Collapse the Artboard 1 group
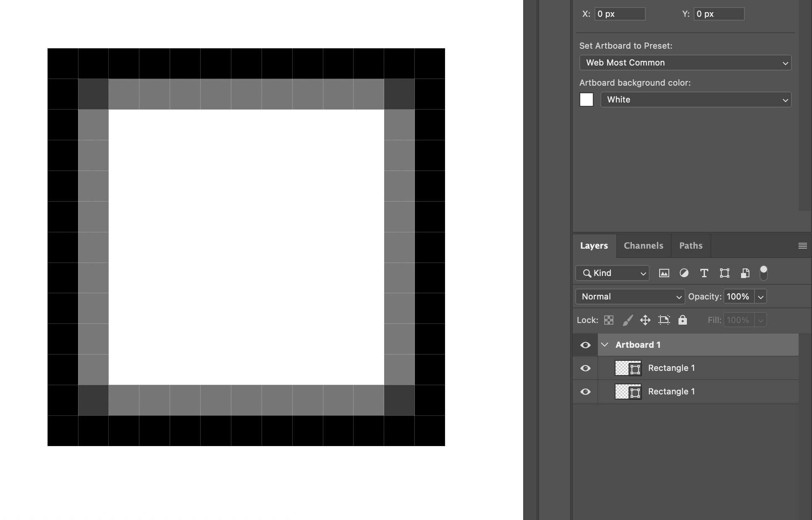This screenshot has width=812, height=520. coord(605,345)
